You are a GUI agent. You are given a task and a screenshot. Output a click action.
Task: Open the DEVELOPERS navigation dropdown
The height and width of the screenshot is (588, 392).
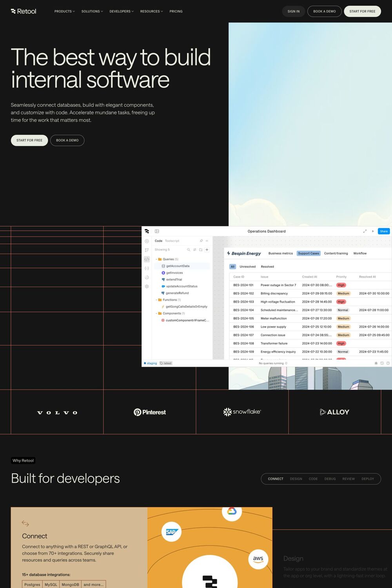[121, 11]
